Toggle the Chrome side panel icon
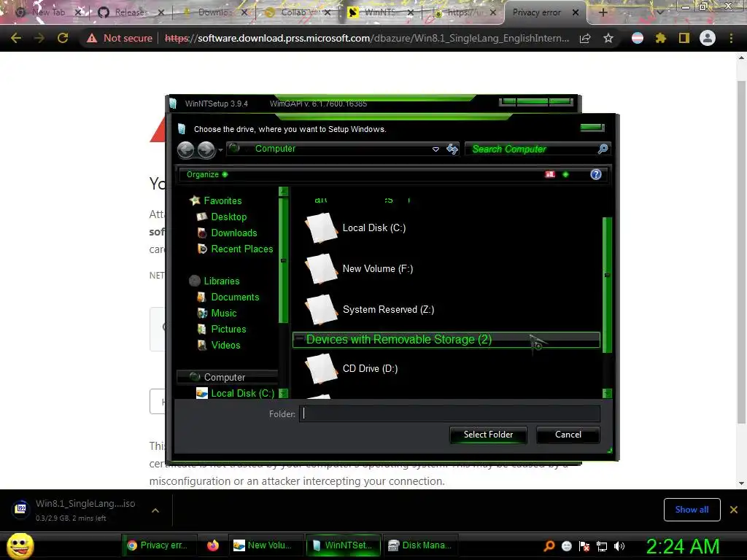Screen dimensions: 747x560 tap(684, 38)
